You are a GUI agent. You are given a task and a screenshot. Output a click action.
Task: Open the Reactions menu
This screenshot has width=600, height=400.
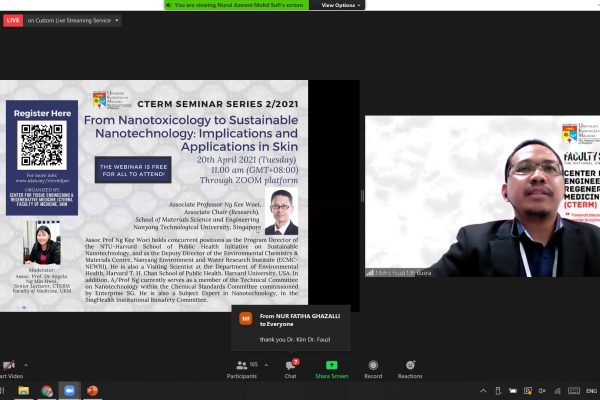pos(410,368)
